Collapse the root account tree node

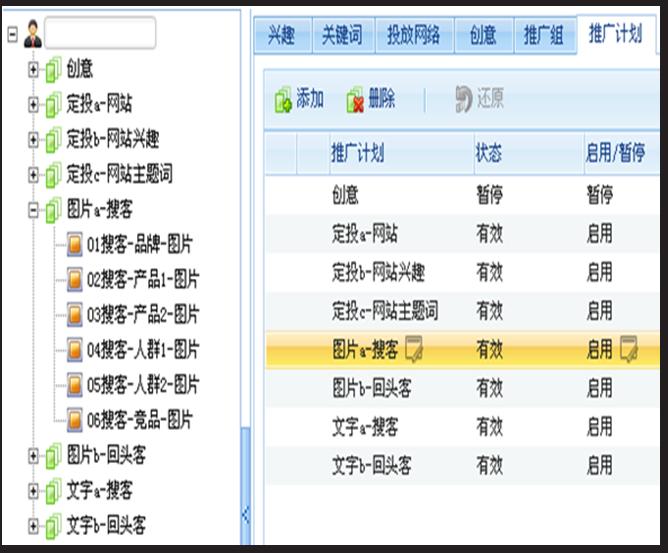click(x=12, y=35)
